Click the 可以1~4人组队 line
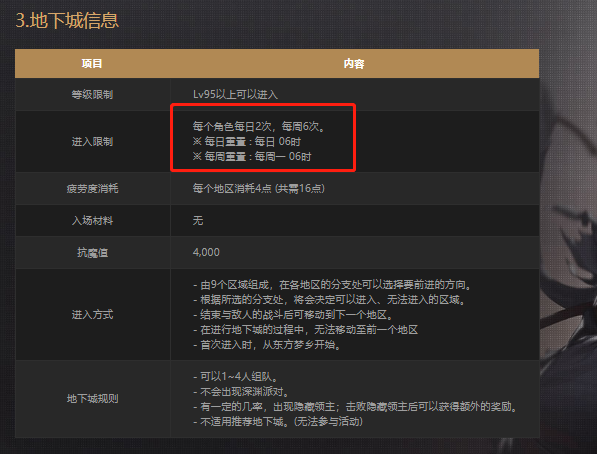 (236, 377)
